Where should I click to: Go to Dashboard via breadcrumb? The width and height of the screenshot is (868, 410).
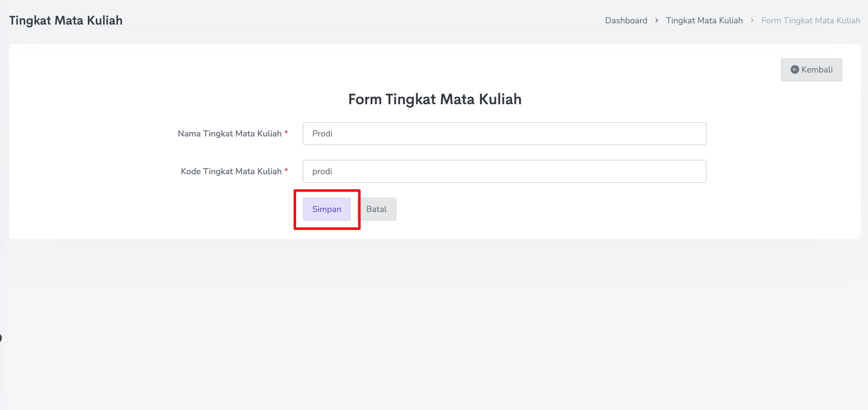(x=626, y=21)
